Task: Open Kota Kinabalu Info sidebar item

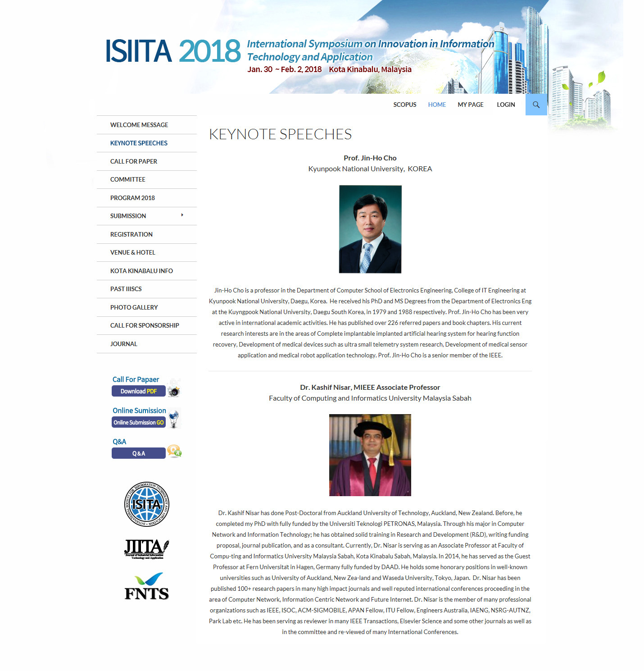Action: (x=147, y=271)
